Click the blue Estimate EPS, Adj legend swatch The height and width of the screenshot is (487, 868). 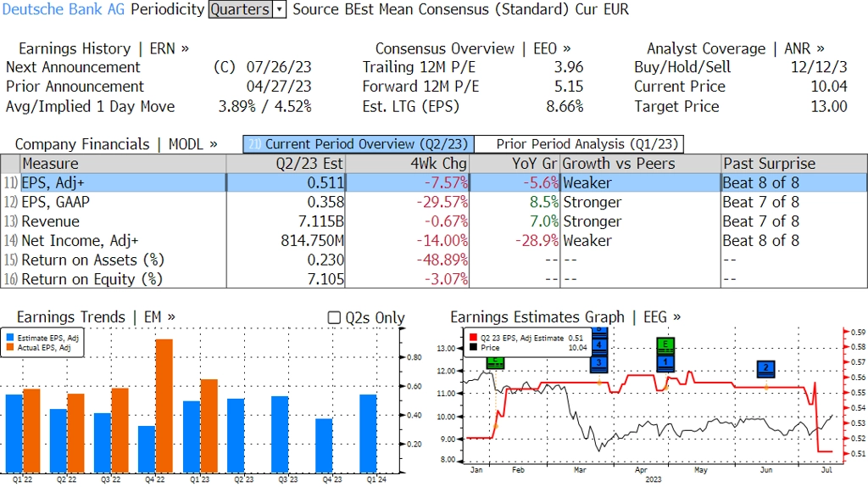pos(10,338)
